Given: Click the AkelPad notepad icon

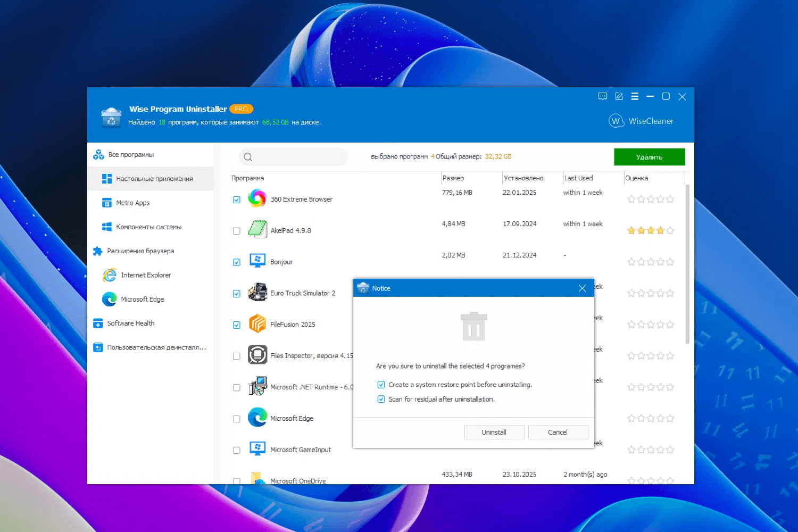Looking at the screenshot, I should (257, 230).
